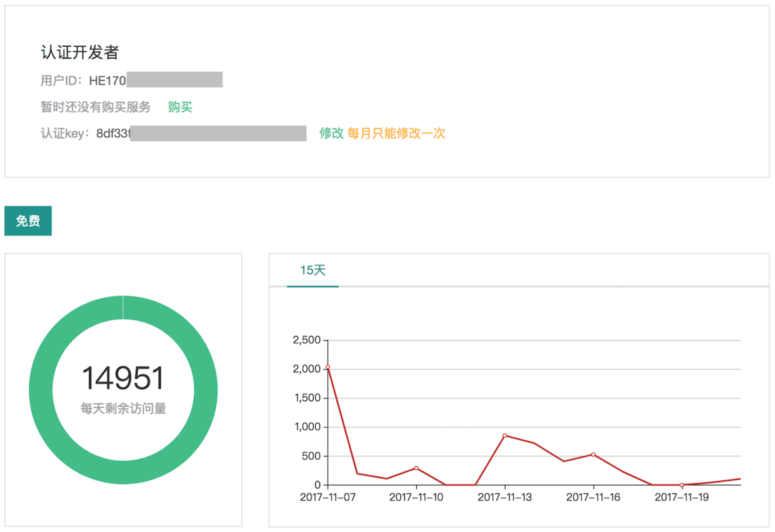Click the 2,500 y-axis label

pos(306,340)
